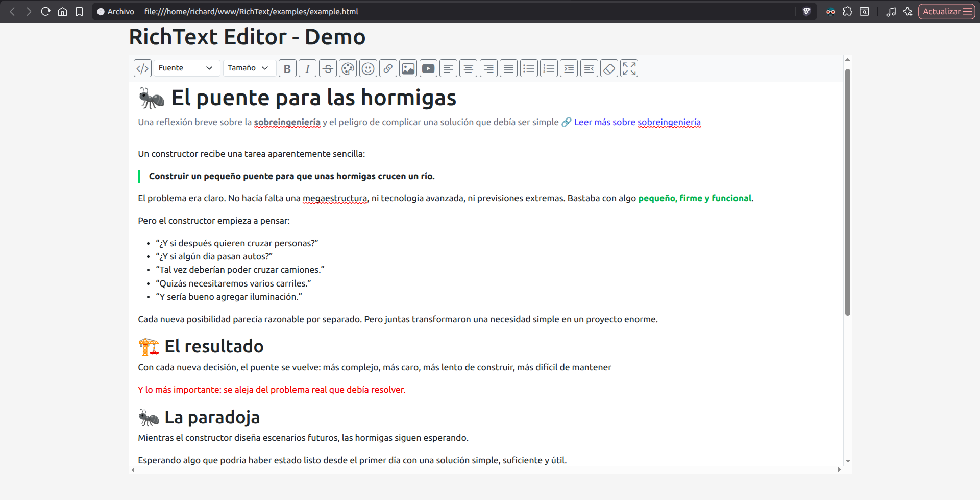Click the quote 'Construir un pequeño puente'
The height and width of the screenshot is (500, 980).
click(291, 176)
